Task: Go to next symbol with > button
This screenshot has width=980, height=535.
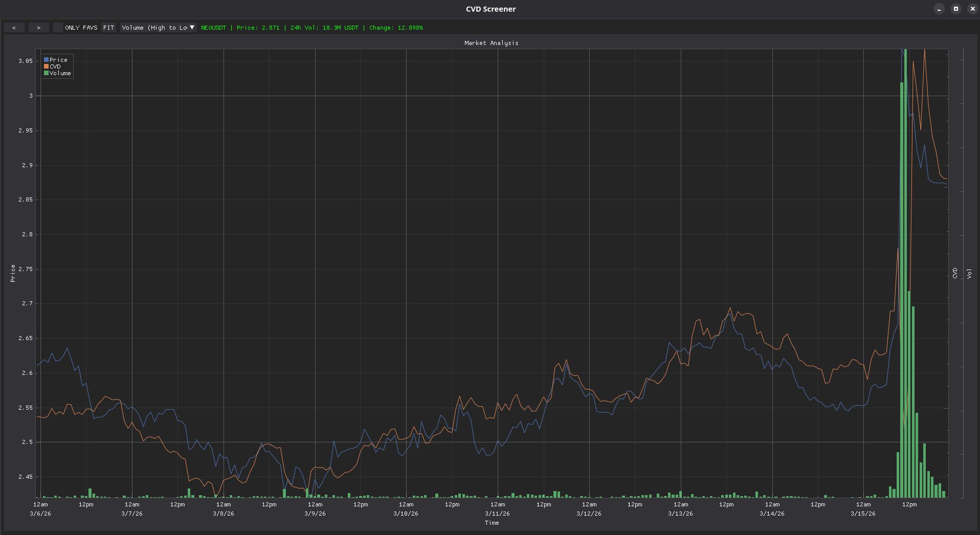Action: point(38,28)
